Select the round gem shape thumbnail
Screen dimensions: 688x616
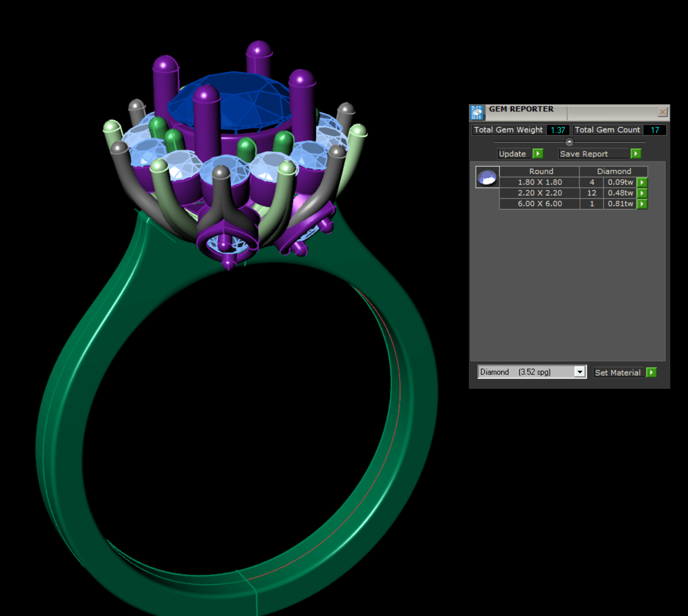coord(487,177)
